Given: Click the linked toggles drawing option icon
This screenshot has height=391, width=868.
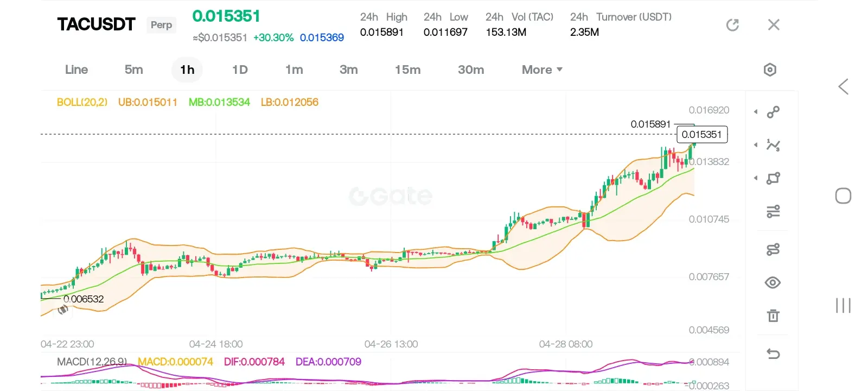Looking at the screenshot, I should [x=773, y=249].
